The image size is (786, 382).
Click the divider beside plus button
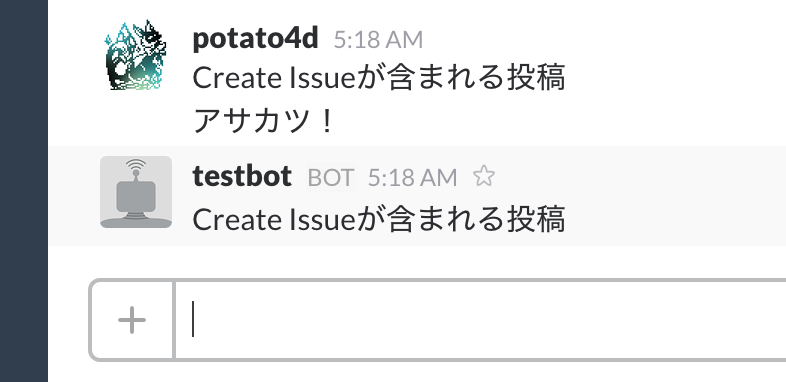[x=174, y=320]
